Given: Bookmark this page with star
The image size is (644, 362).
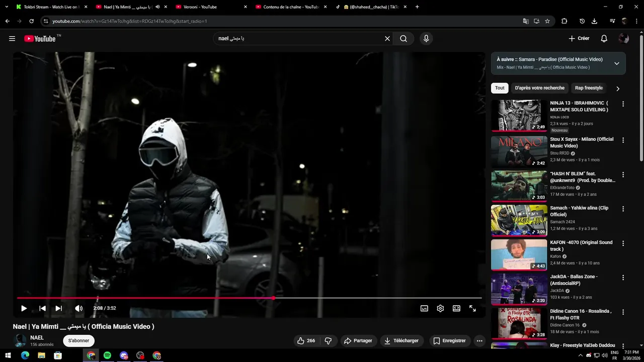Looking at the screenshot, I should pos(547,21).
